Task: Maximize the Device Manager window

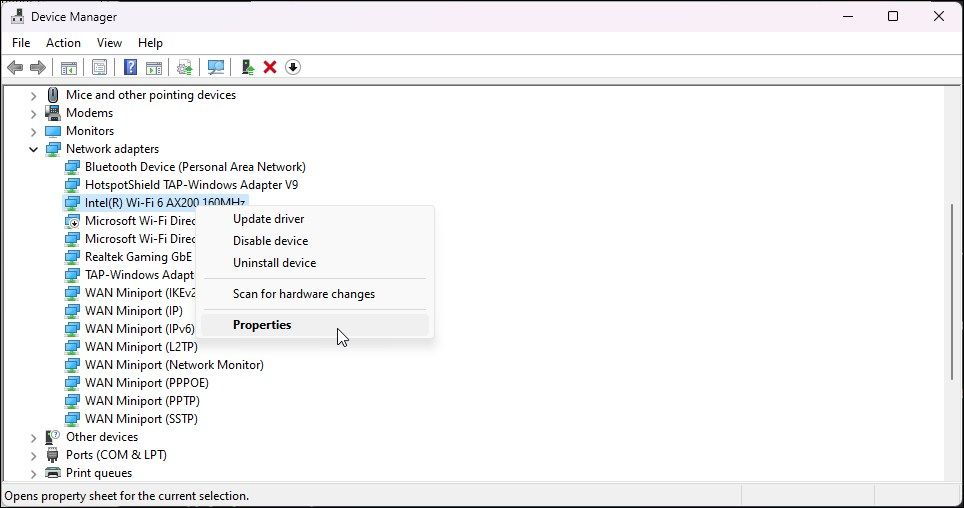Action: click(893, 17)
